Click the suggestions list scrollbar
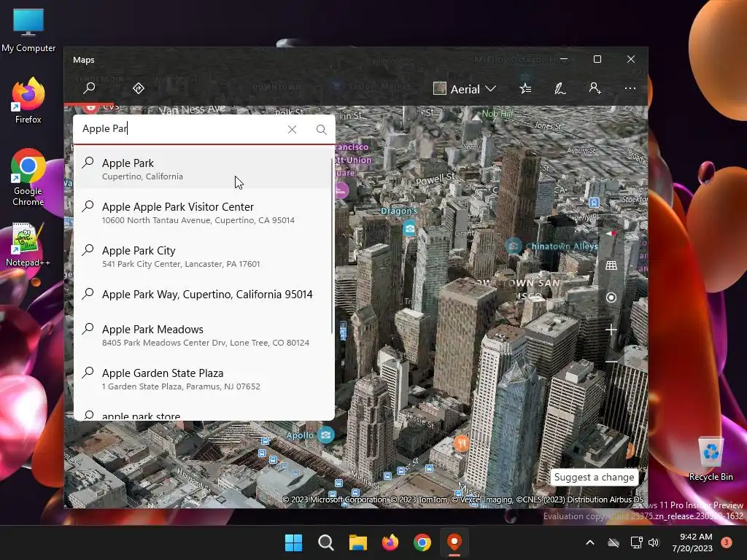 point(332,245)
